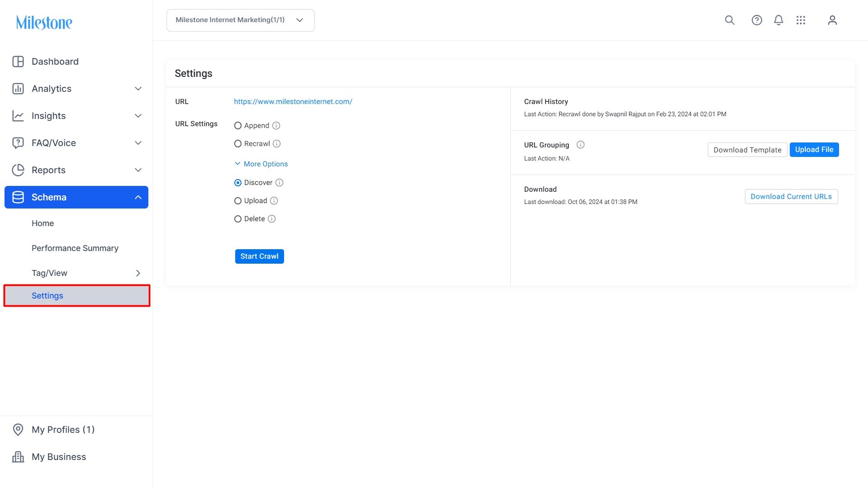Screen dimensions: 868x488
Task: Select the Delete radio option
Action: (x=238, y=219)
